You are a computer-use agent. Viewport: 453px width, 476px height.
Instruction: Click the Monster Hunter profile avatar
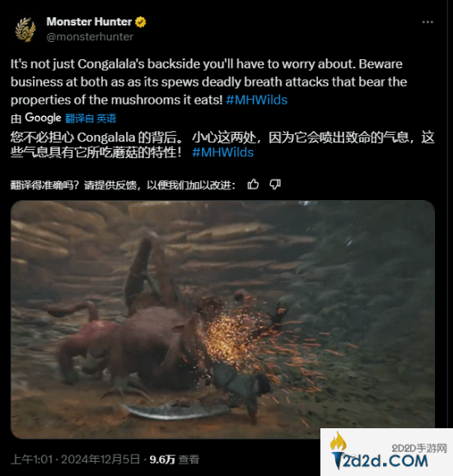[x=26, y=30]
